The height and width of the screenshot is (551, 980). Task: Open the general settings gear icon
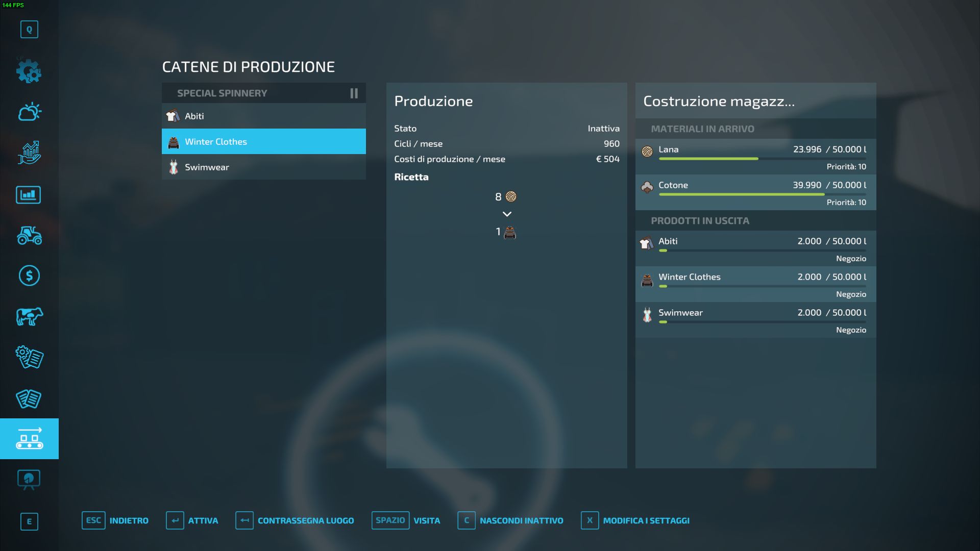tap(29, 71)
